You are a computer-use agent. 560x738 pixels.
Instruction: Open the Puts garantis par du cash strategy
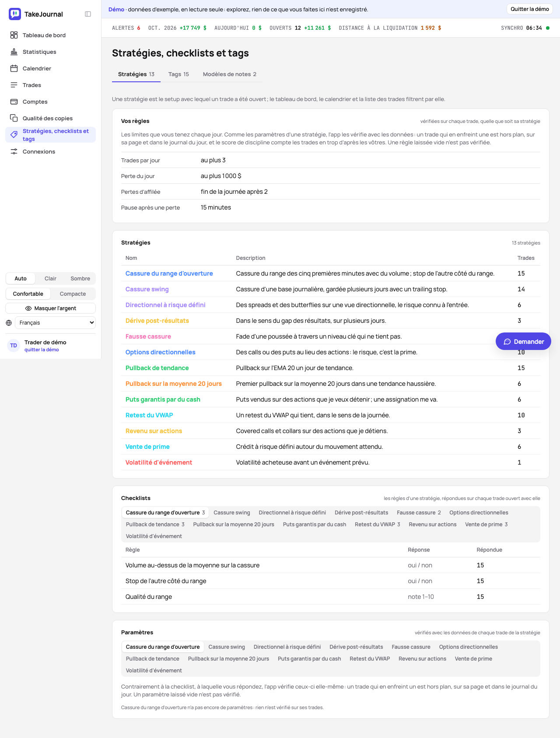(x=163, y=399)
